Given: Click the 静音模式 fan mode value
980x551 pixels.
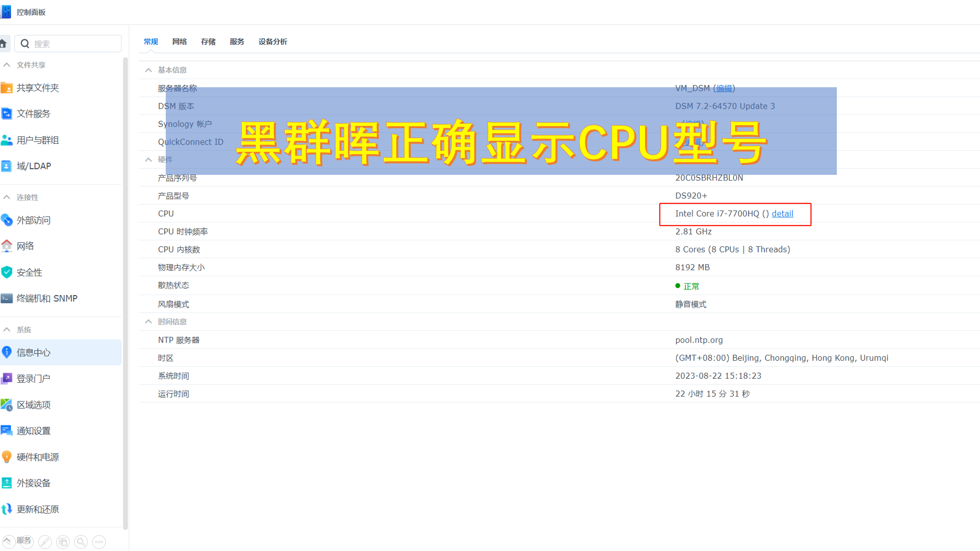Looking at the screenshot, I should pyautogui.click(x=691, y=304).
